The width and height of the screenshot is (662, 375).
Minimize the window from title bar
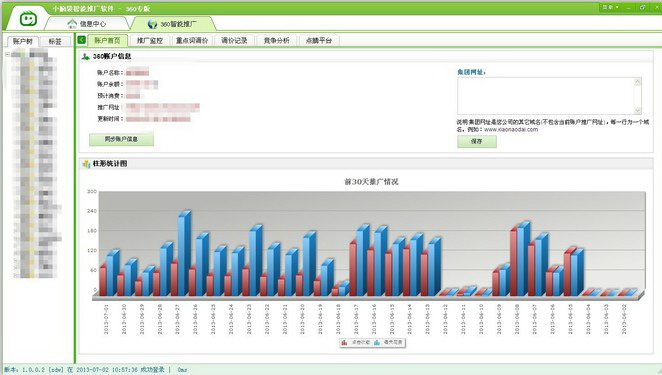[x=629, y=8]
